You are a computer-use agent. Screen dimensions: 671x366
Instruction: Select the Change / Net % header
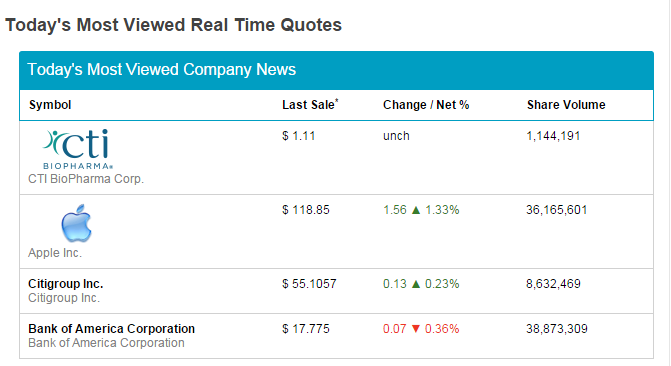pyautogui.click(x=426, y=105)
